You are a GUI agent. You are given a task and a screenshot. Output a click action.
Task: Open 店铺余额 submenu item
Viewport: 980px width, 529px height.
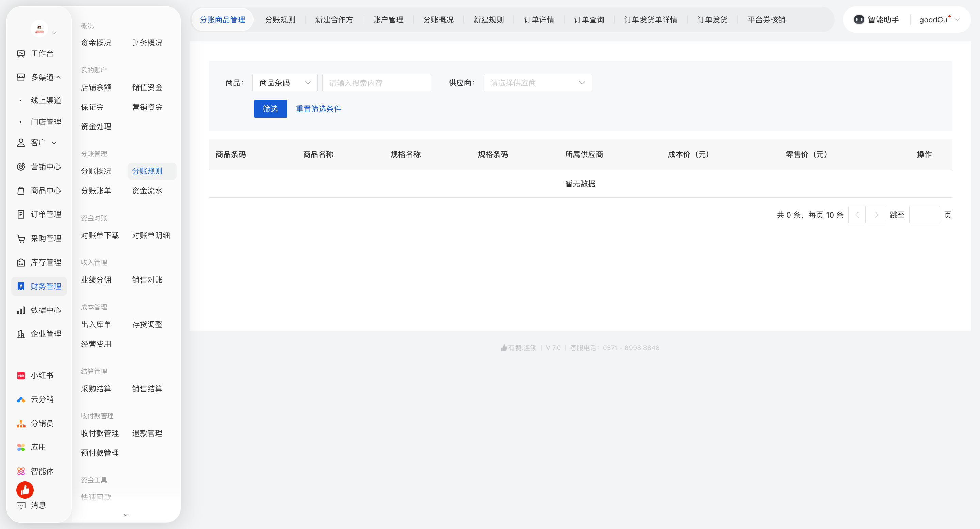coord(96,88)
